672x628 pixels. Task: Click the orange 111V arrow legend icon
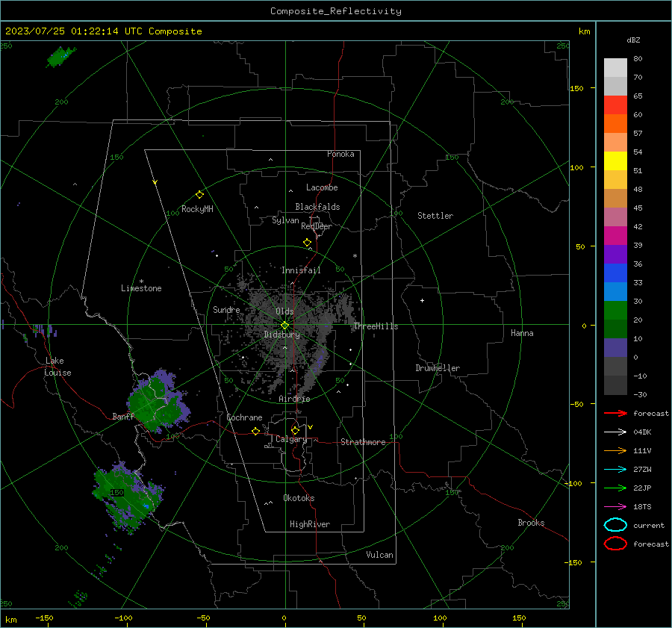point(615,450)
